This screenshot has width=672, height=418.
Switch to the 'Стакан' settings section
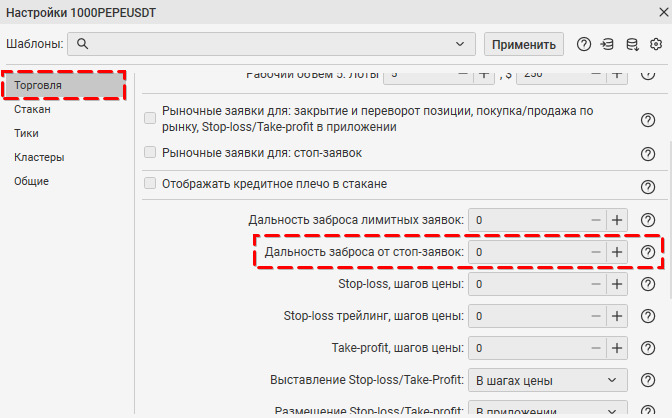tap(33, 111)
